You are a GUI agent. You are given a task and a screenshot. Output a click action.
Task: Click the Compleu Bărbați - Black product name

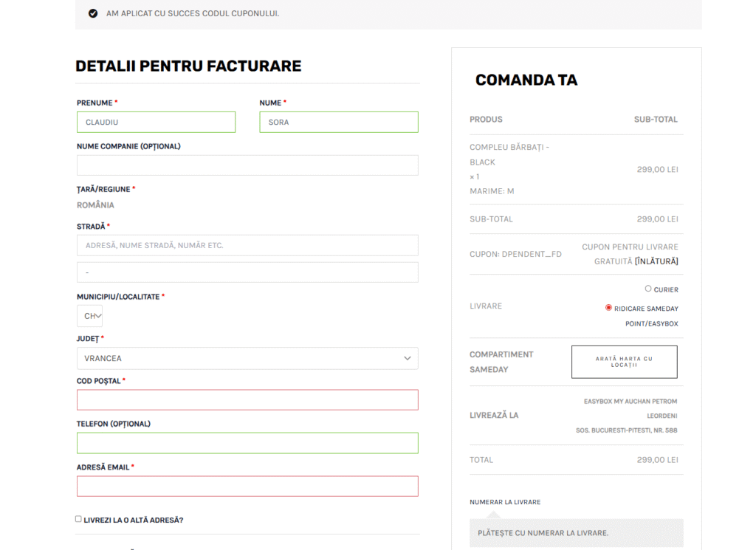coord(509,154)
